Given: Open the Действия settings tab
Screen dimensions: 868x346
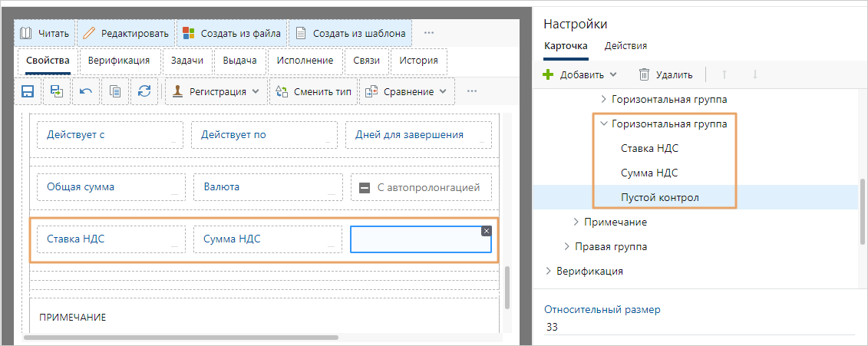Looking at the screenshot, I should point(625,46).
